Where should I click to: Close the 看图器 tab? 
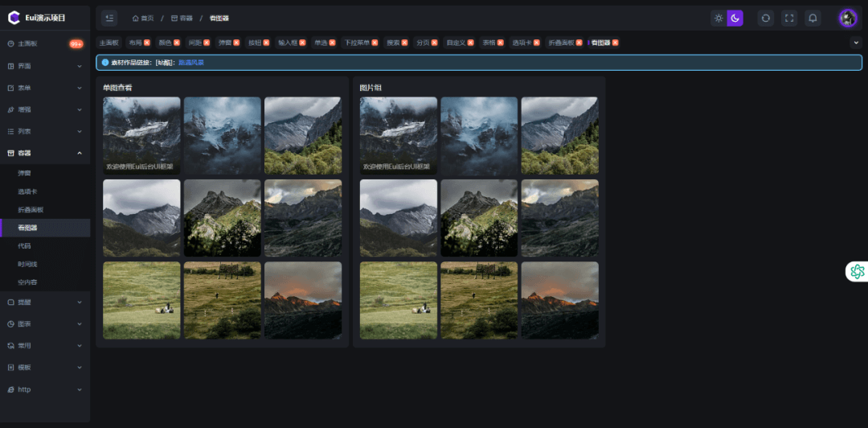615,43
